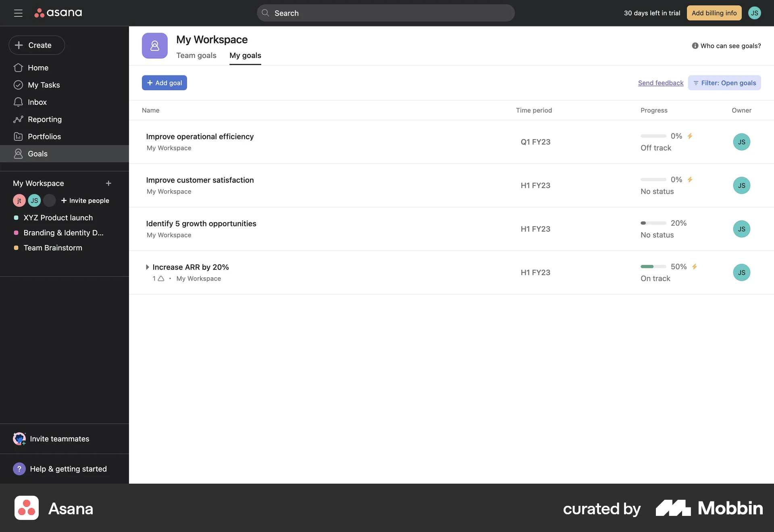Click the progress bar of Increase ARR goal

[653, 266]
